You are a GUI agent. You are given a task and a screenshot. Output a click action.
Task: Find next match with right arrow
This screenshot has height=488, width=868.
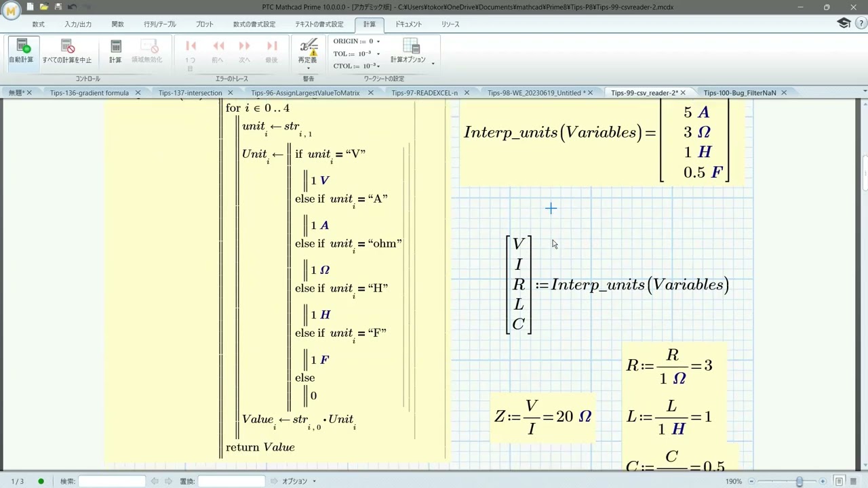[x=168, y=481]
